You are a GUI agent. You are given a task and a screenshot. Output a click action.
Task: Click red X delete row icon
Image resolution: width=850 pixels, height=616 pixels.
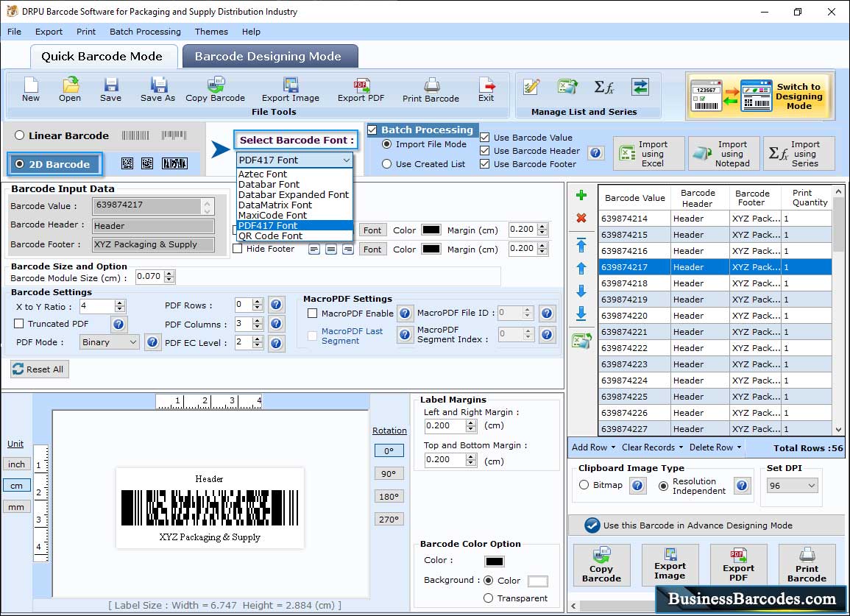(581, 218)
